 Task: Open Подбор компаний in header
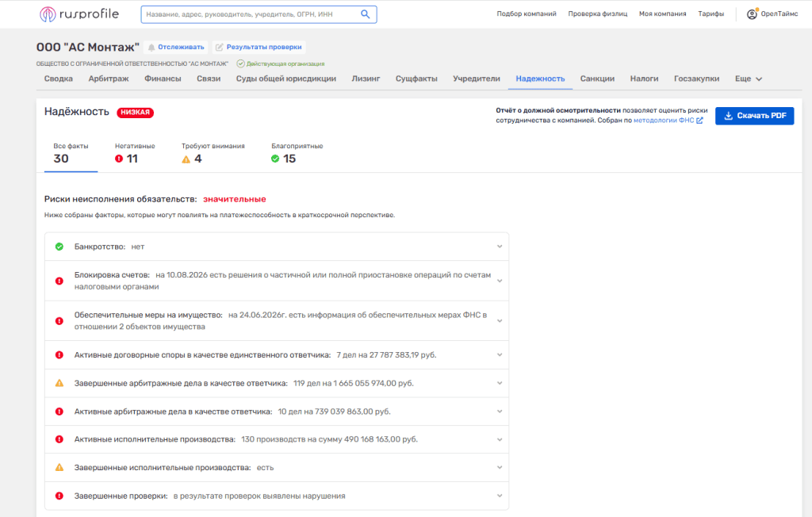pos(527,14)
